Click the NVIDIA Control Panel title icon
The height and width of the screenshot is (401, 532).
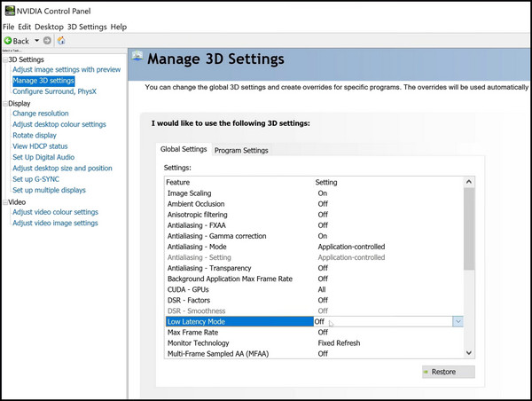click(x=10, y=11)
